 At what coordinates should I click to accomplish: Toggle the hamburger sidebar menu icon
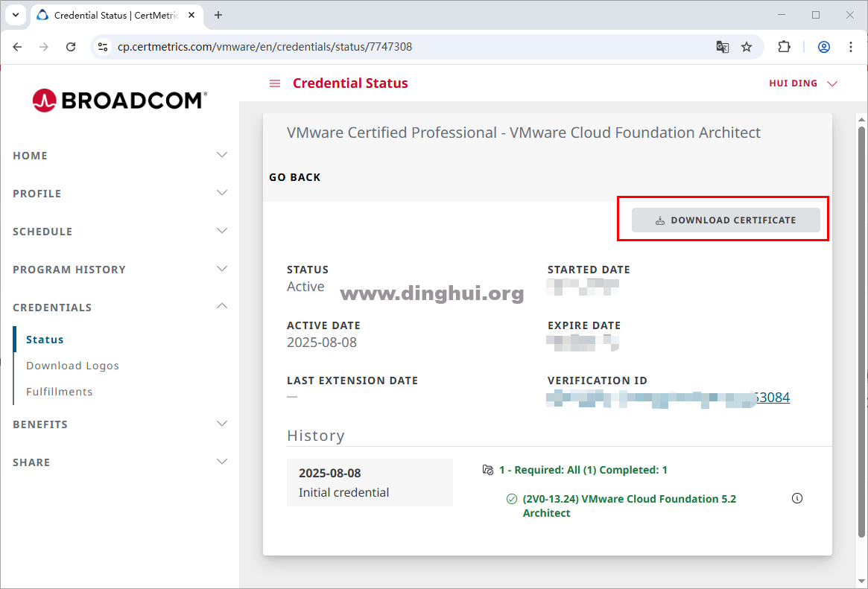tap(275, 83)
